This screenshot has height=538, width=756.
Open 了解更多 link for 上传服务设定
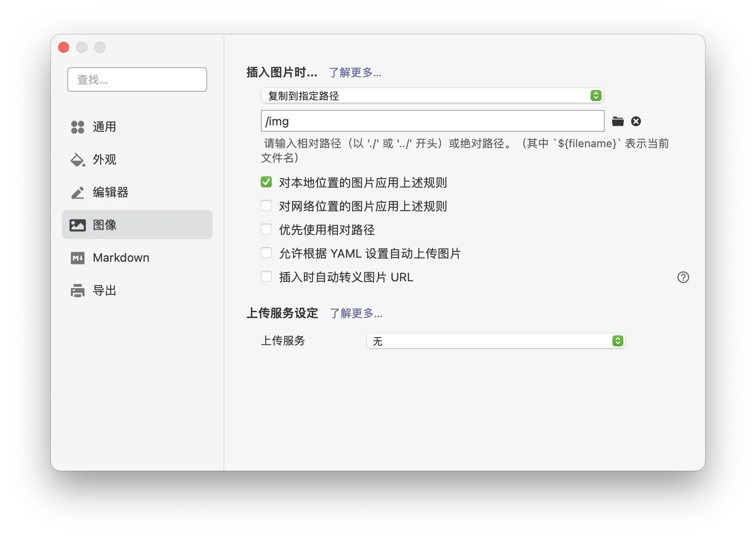(x=356, y=313)
